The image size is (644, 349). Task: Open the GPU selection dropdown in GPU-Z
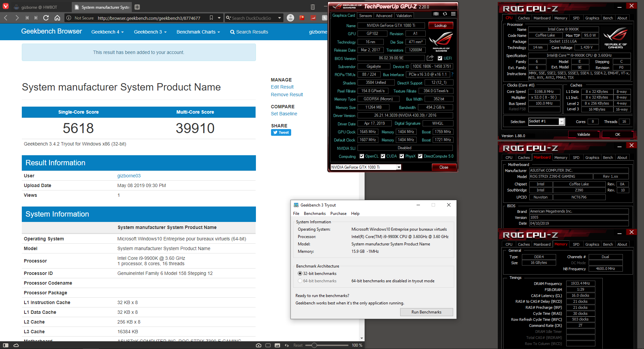click(399, 167)
